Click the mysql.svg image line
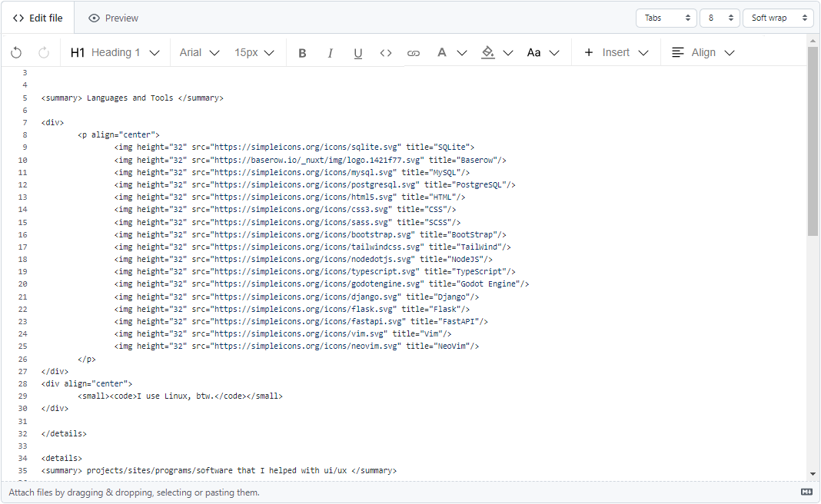Image resolution: width=821 pixels, height=504 pixels. (292, 172)
